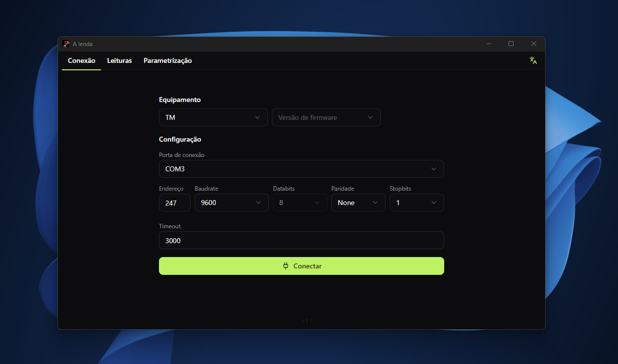Open the Leituras tab
Viewport: 618px width, 364px height.
[x=119, y=60]
